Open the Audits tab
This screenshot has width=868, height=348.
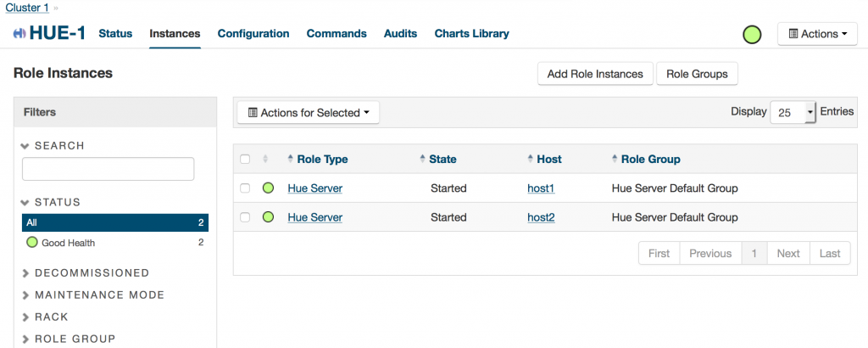[401, 34]
